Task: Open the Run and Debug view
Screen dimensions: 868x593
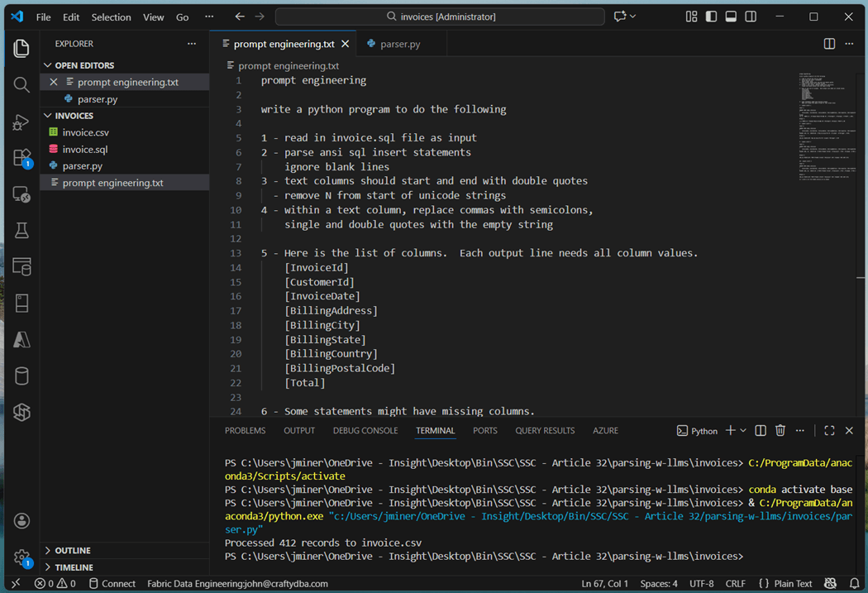Action: pos(21,122)
